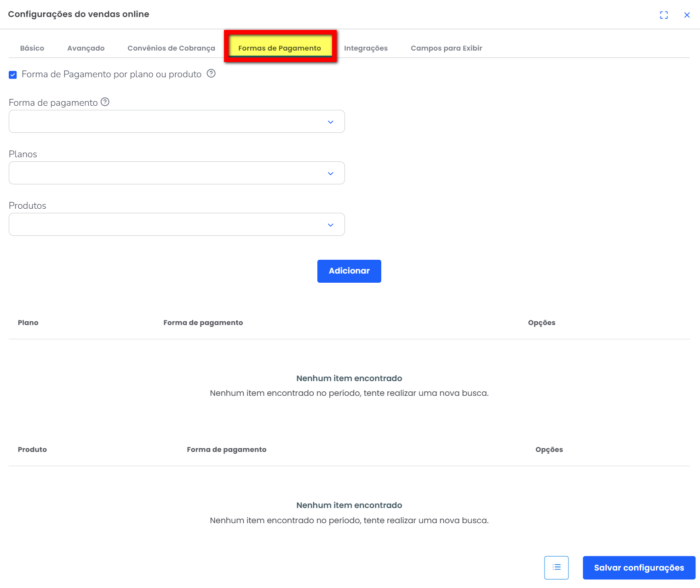This screenshot has width=700, height=588.
Task: Expand the Produtos dropdown
Action: [x=177, y=224]
